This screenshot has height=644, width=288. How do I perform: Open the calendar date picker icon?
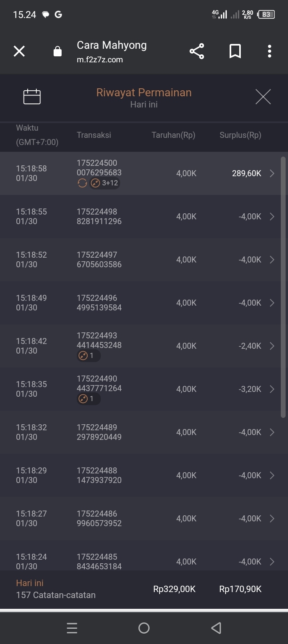tap(32, 97)
